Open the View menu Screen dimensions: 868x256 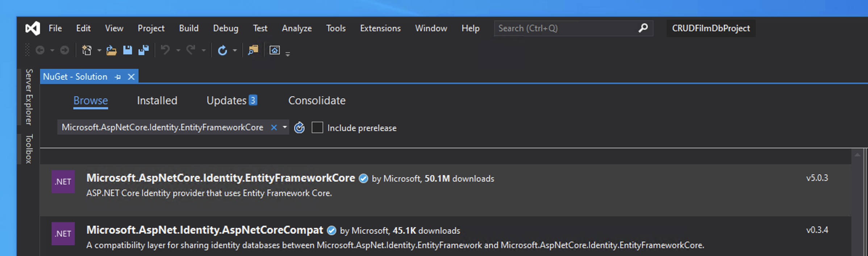coord(114,28)
